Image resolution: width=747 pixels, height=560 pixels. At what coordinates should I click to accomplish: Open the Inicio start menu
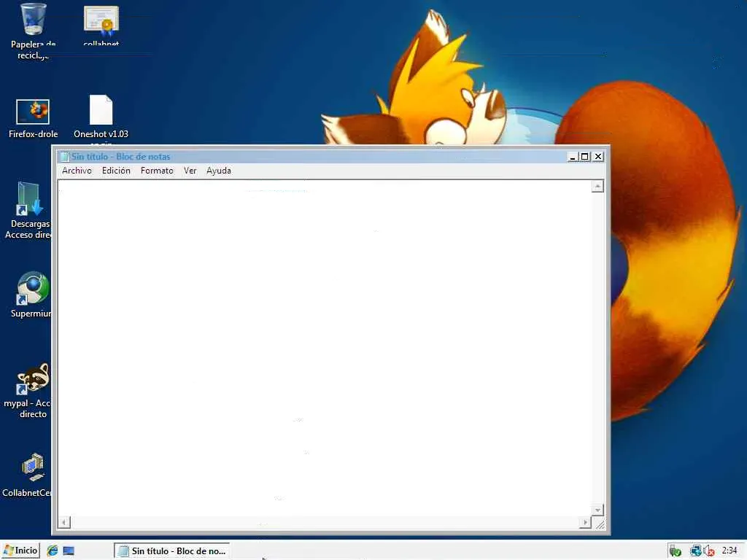coord(20,551)
